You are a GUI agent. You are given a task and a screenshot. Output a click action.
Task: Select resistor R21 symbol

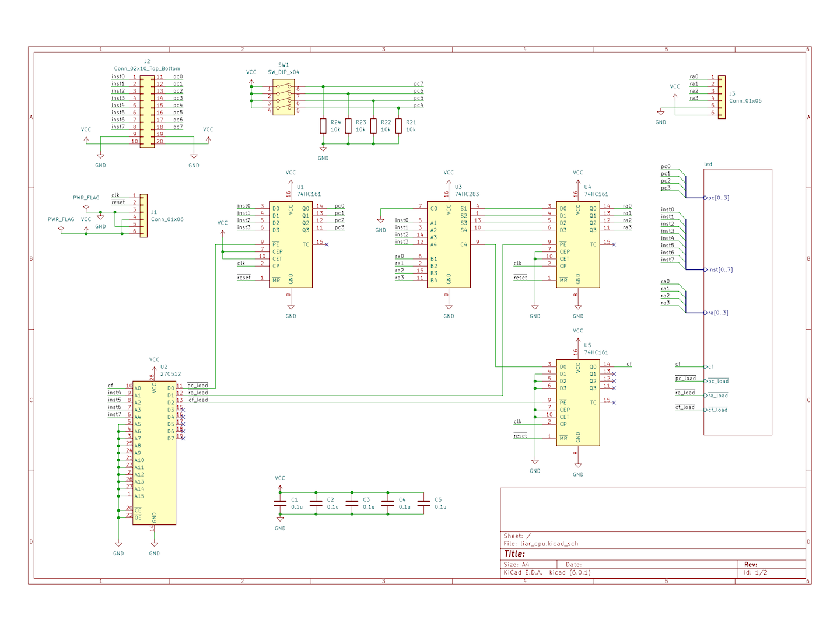click(x=398, y=126)
